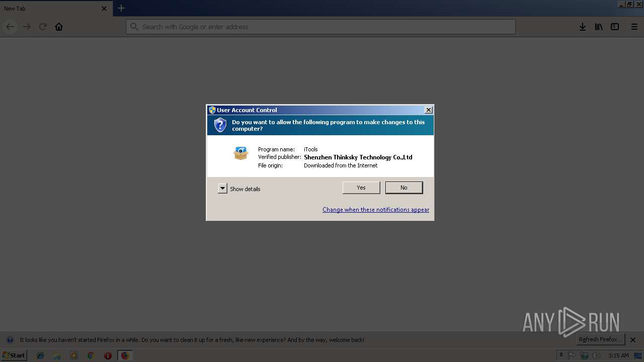
Task: Show hidden tray icons arrow
Action: point(561,355)
